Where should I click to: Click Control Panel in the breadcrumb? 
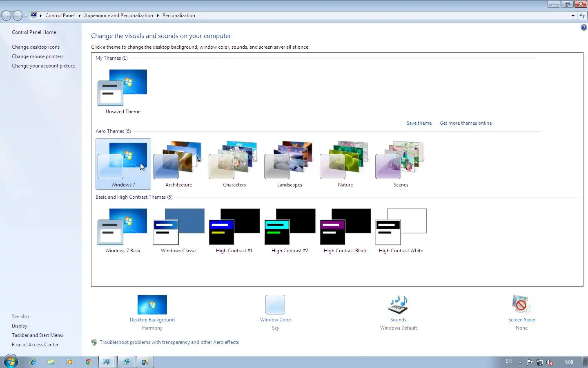[x=60, y=16]
